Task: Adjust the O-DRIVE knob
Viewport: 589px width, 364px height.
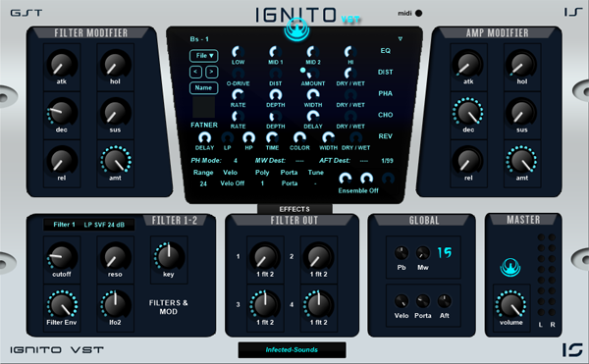Action: (x=238, y=74)
